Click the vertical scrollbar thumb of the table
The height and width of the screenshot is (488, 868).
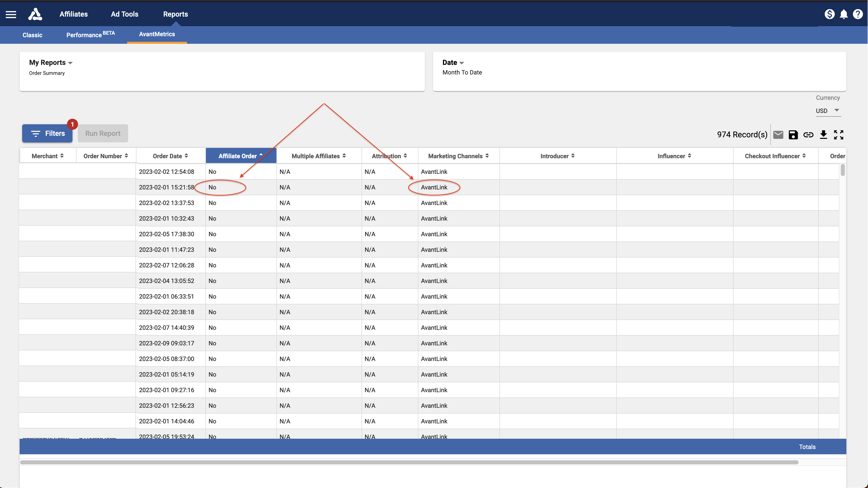pyautogui.click(x=843, y=170)
